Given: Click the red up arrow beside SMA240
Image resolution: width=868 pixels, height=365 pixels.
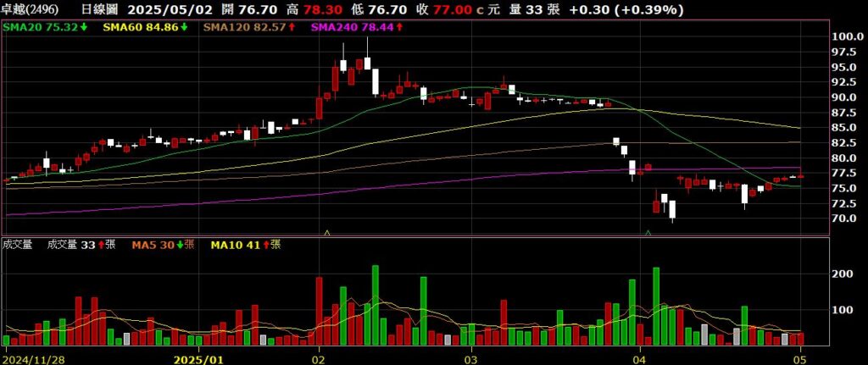Looking at the screenshot, I should click(x=398, y=26).
